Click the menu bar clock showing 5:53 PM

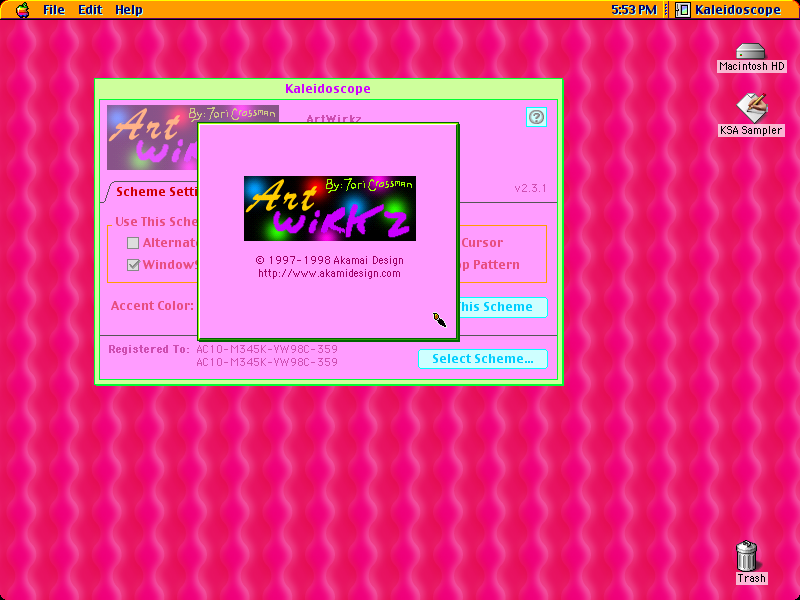(x=634, y=10)
